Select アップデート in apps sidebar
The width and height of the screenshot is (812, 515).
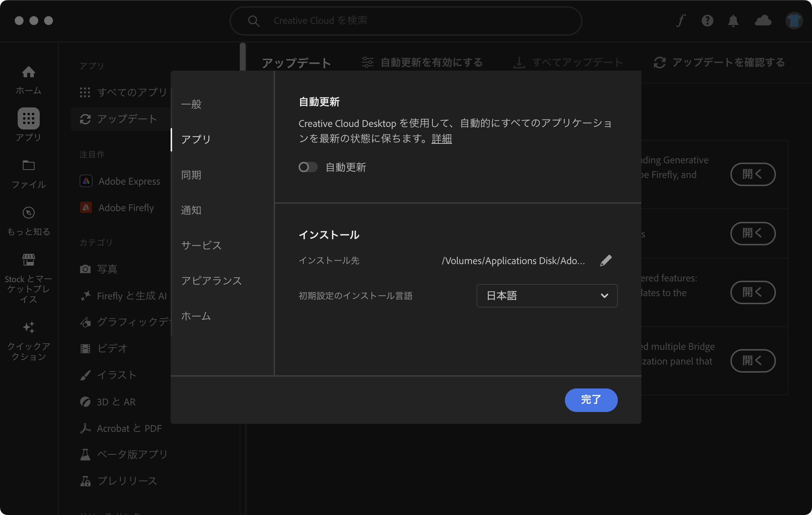point(121,119)
